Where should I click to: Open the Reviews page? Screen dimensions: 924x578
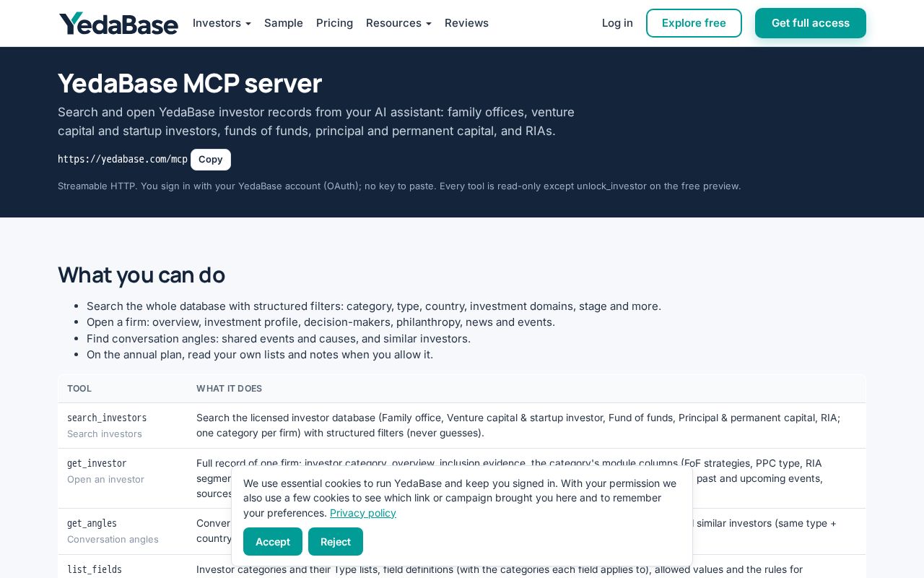pyautogui.click(x=466, y=23)
